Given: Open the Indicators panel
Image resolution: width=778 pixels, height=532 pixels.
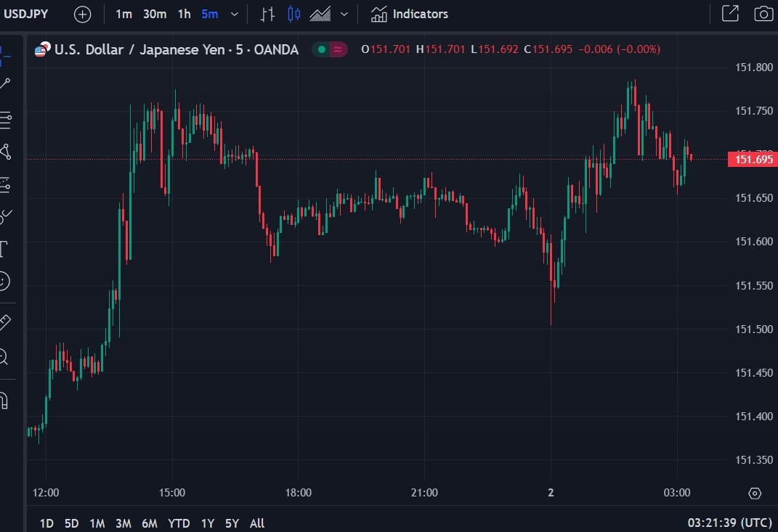Looking at the screenshot, I should click(410, 14).
